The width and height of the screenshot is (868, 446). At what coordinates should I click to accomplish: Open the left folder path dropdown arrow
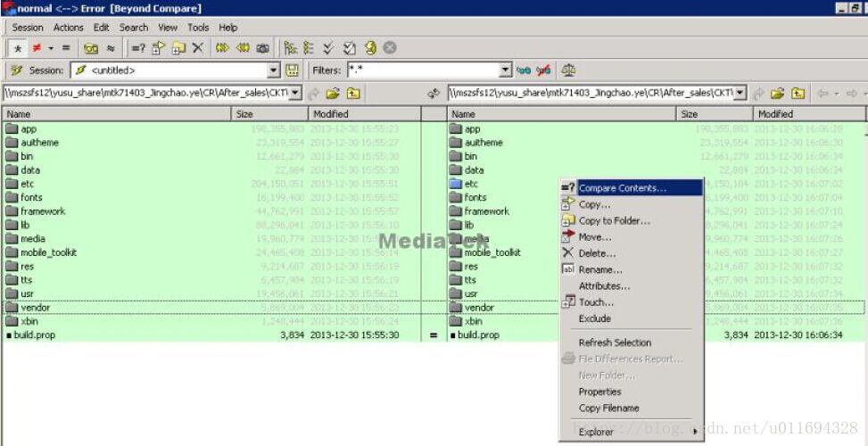(x=295, y=93)
